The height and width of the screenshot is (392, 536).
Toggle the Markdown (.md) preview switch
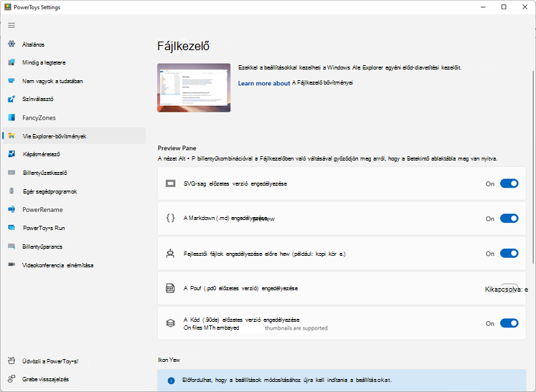tap(509, 219)
